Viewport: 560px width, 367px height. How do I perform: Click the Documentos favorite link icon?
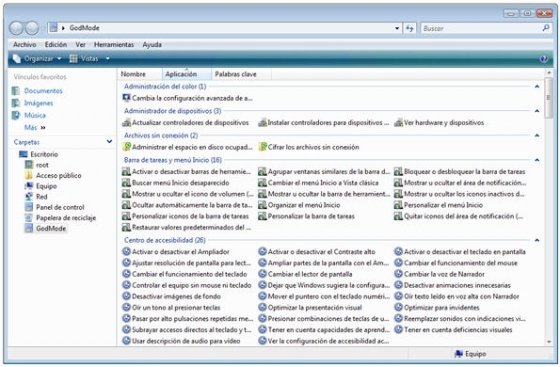pos(16,91)
